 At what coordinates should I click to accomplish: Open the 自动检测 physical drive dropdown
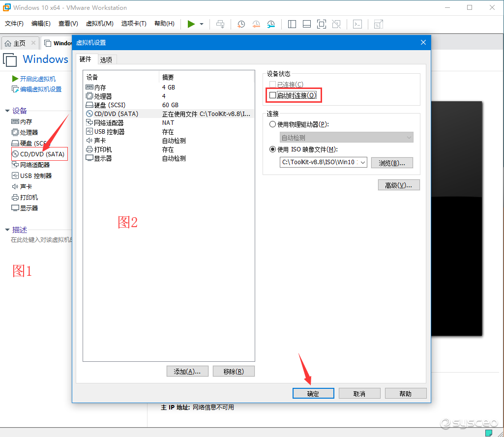tap(347, 138)
